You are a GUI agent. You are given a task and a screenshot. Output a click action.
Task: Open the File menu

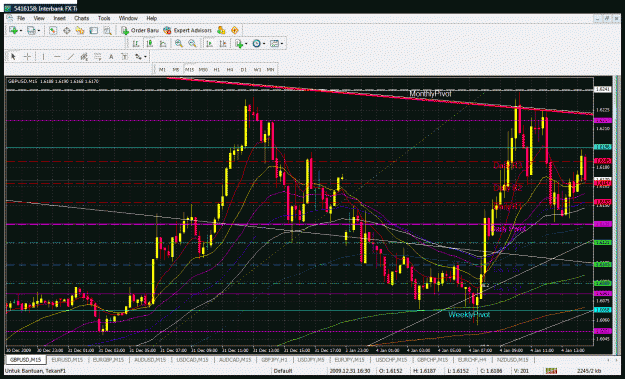21,18
